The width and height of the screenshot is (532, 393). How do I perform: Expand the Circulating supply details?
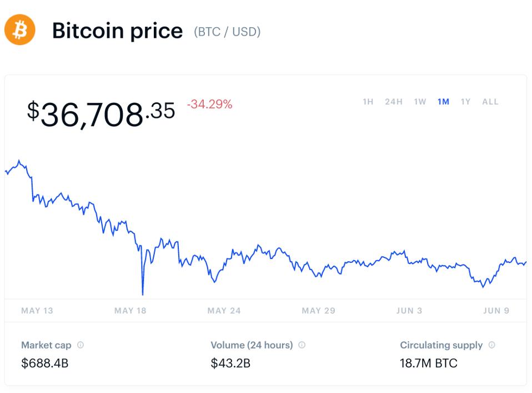(x=491, y=345)
